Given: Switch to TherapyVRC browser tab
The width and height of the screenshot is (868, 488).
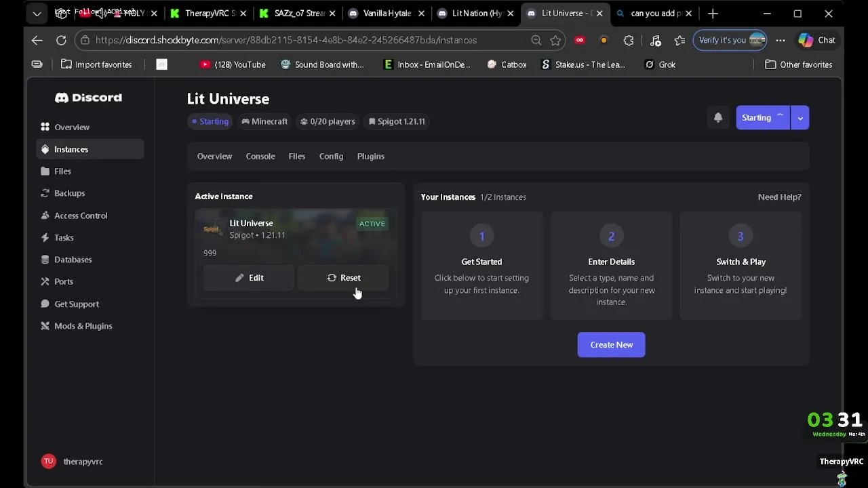Looking at the screenshot, I should [208, 14].
